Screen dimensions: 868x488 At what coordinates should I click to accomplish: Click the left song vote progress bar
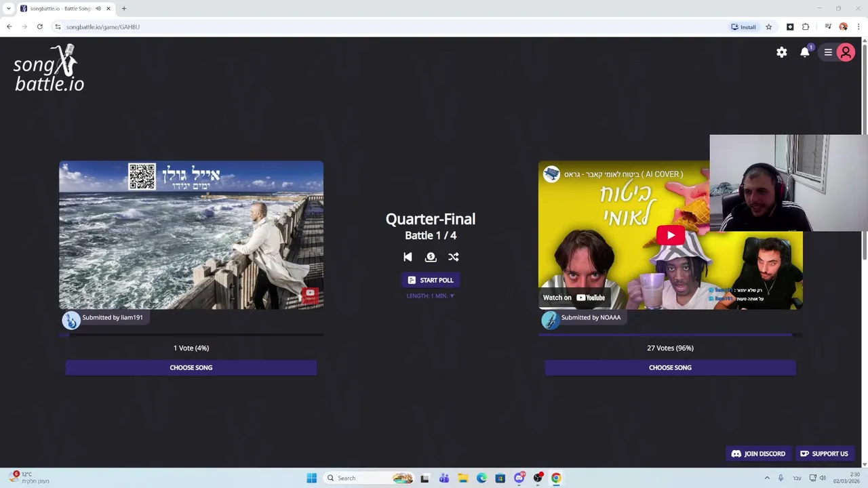pos(191,334)
